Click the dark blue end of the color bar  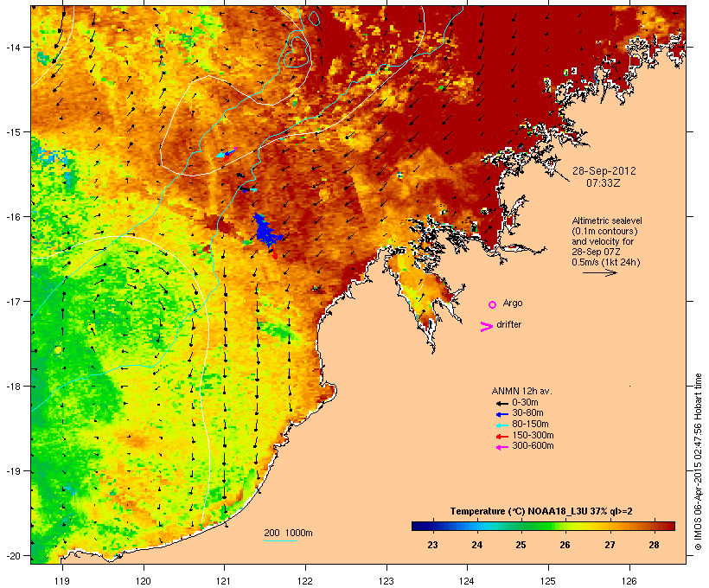click(417, 526)
